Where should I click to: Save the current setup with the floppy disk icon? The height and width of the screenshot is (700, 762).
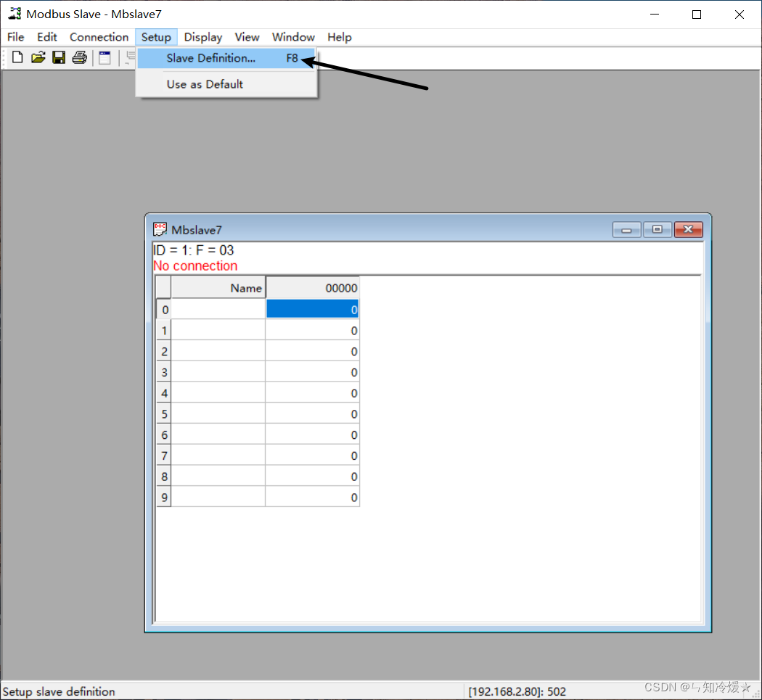point(59,57)
